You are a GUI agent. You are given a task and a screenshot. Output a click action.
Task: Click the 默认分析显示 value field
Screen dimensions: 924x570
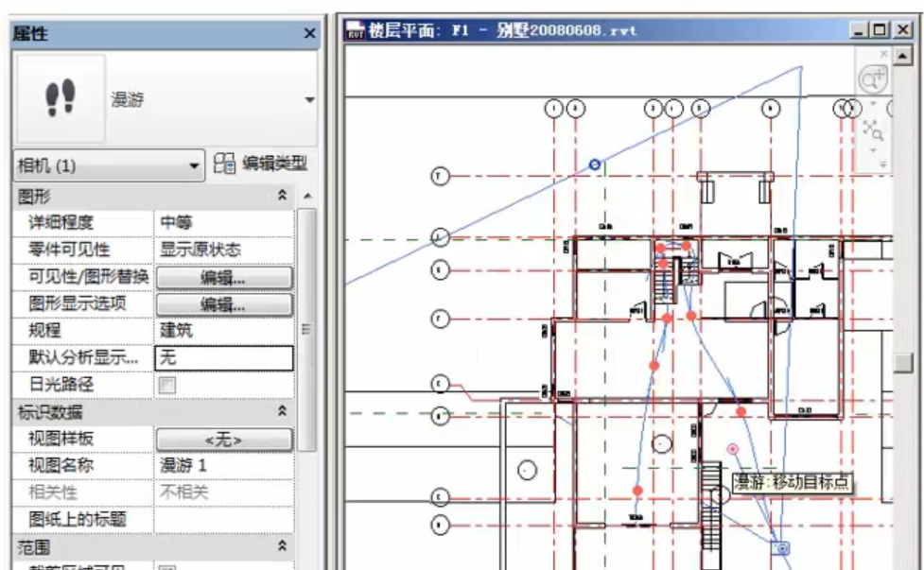[223, 358]
